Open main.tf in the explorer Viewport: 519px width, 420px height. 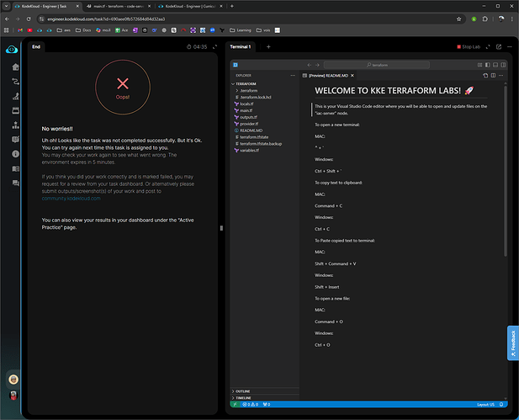246,110
